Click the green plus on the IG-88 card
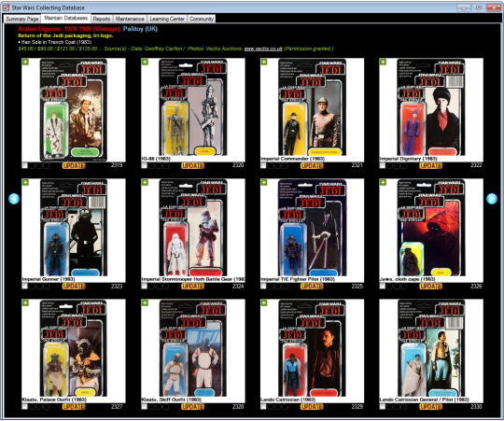 tap(145, 62)
